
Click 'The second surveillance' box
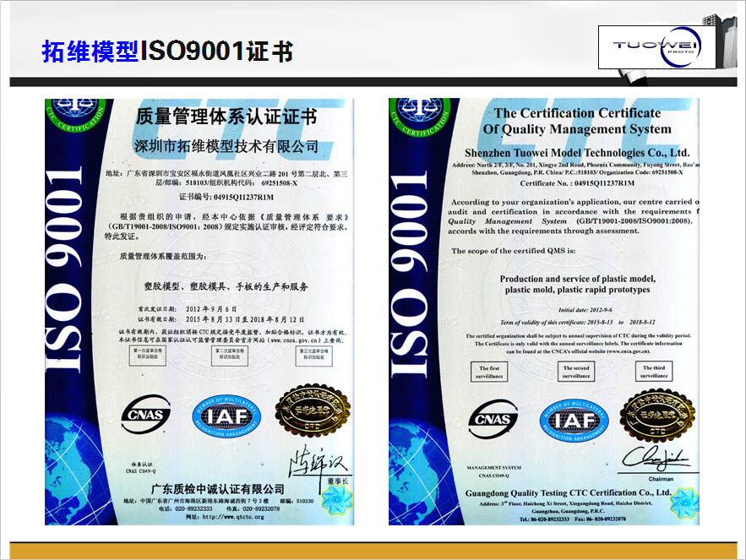pyautogui.click(x=576, y=372)
